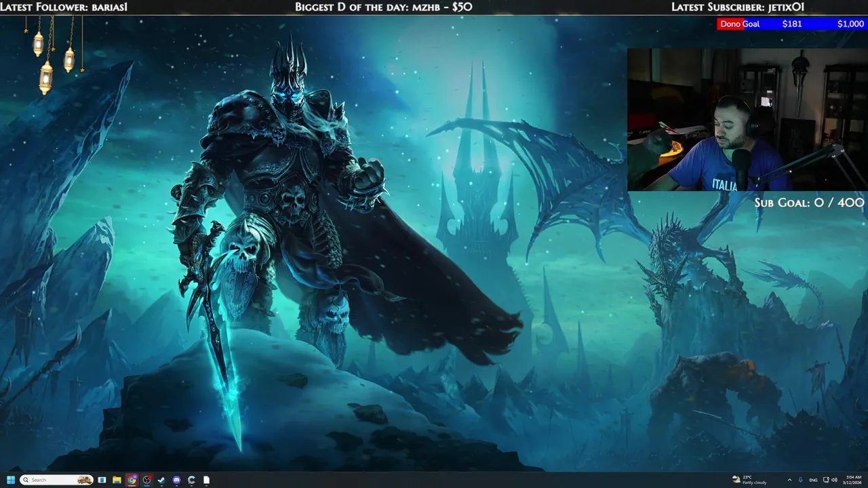Click the microphone tray icon
Viewport: 868px width, 488px height.
click(x=801, y=480)
